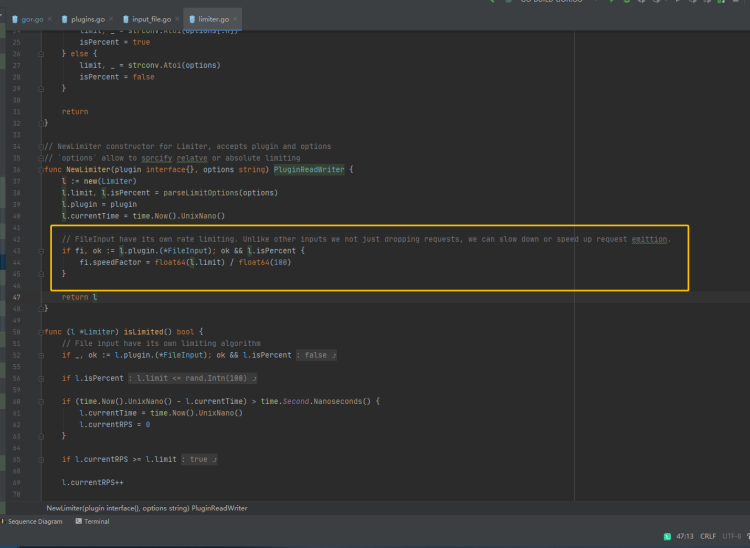The height and width of the screenshot is (548, 750).
Task: Open the Sequence Diagram tool window
Action: click(35, 521)
